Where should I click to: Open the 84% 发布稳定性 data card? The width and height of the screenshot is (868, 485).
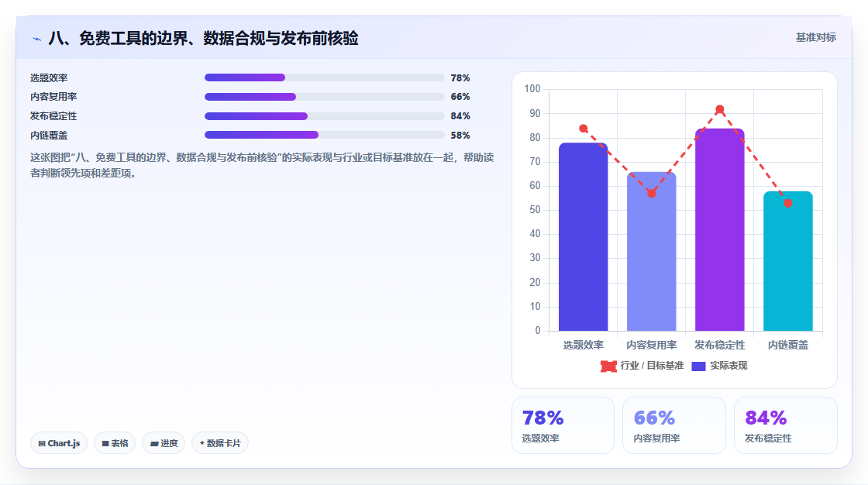coord(786,425)
